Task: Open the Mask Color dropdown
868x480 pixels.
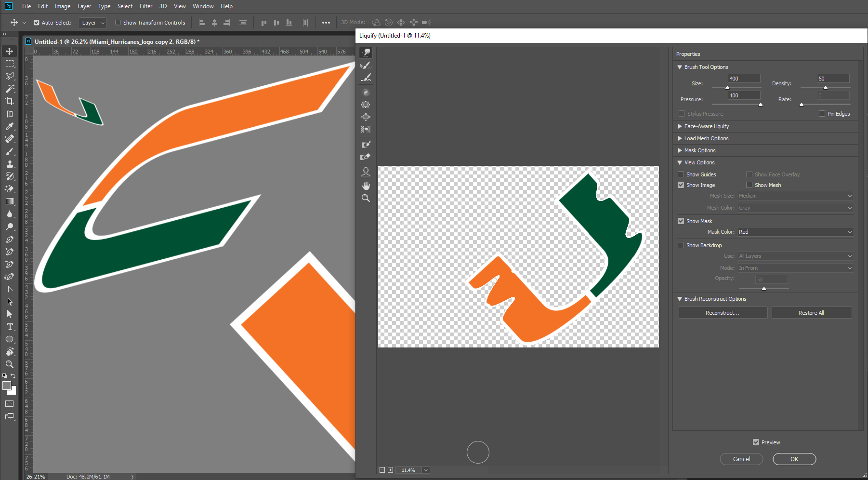Action: 795,232
